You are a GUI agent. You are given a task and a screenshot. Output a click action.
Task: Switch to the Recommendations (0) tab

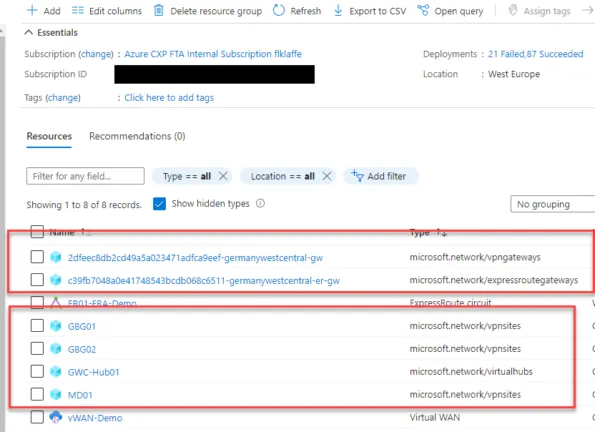[137, 136]
